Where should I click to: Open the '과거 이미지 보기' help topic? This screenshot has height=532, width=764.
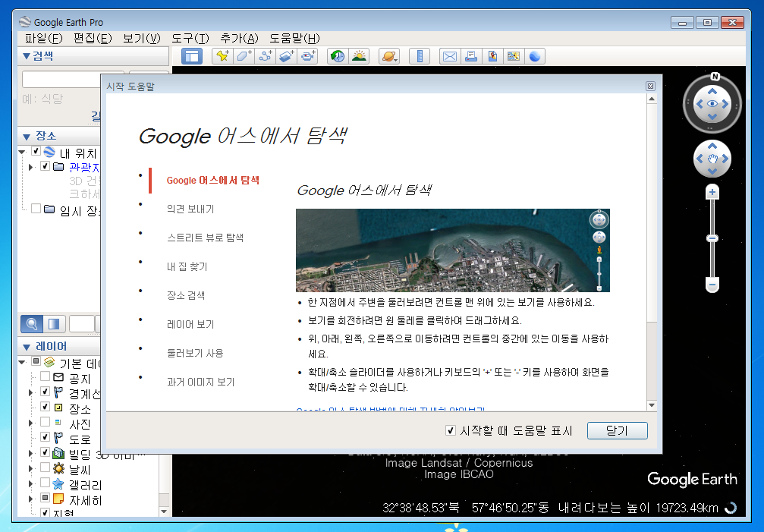[x=201, y=382]
